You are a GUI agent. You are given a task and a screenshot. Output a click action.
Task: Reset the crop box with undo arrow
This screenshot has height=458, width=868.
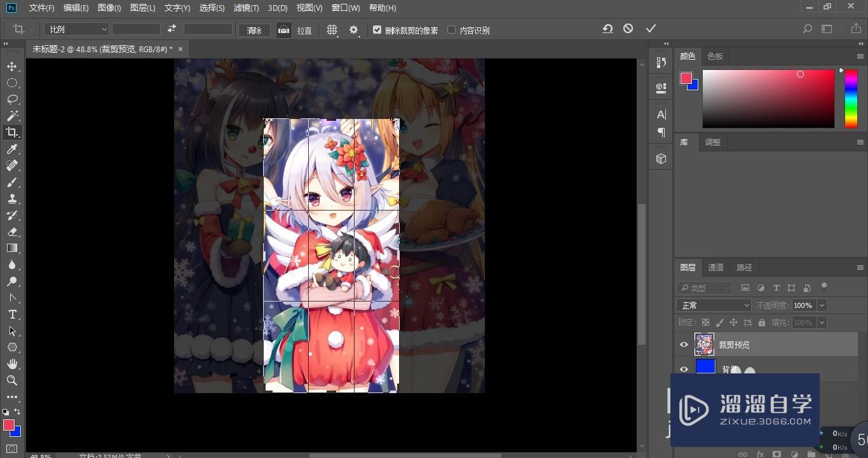[607, 29]
